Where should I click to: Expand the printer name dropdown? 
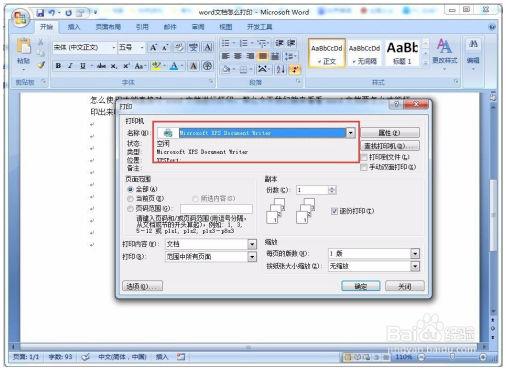coord(350,133)
